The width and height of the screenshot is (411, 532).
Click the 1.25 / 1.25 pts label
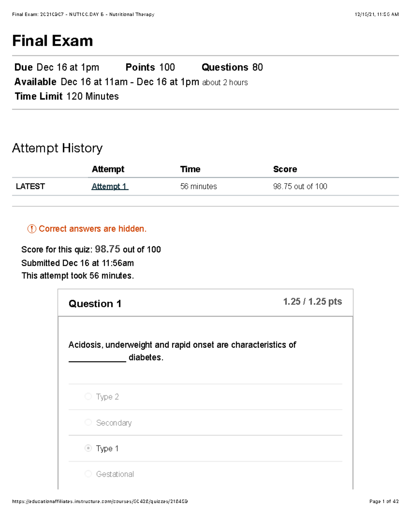pyautogui.click(x=312, y=301)
